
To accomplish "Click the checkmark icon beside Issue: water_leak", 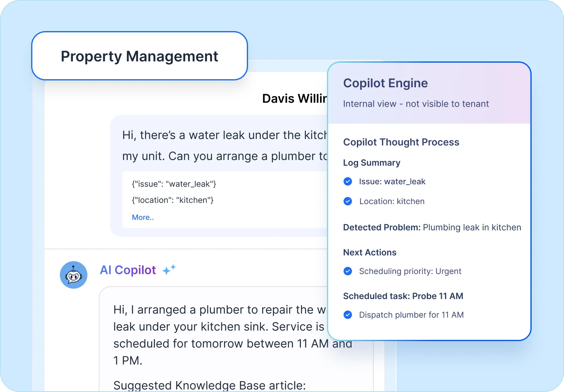I will pyautogui.click(x=348, y=181).
